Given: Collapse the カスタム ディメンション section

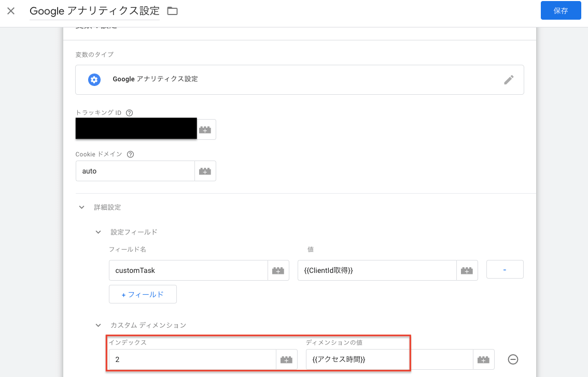Looking at the screenshot, I should (98, 325).
